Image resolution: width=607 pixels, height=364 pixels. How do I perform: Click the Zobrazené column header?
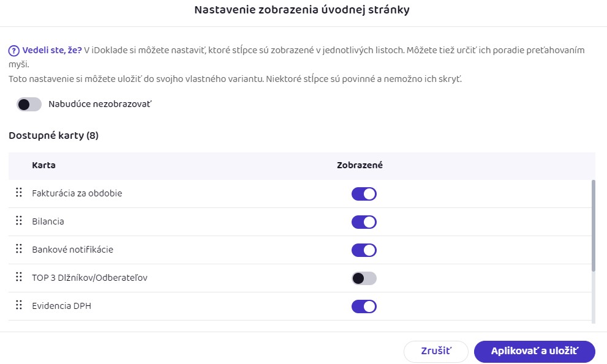[360, 165]
